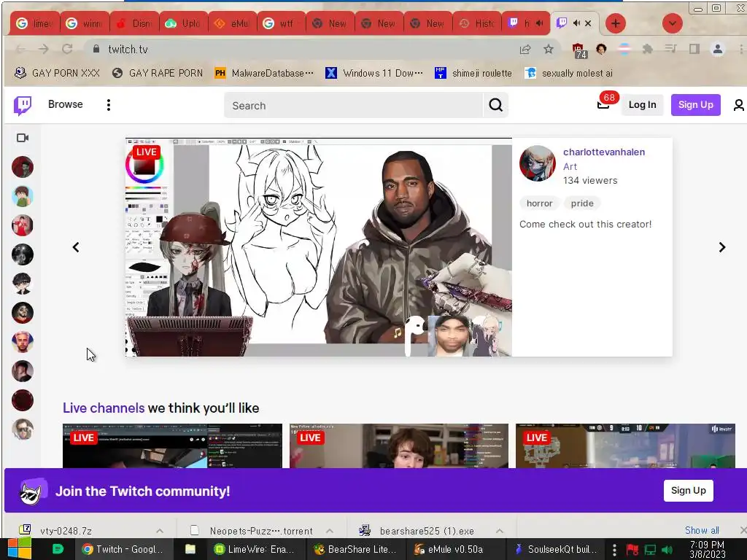Switch to BearShare Lite in the taskbar

click(x=355, y=549)
